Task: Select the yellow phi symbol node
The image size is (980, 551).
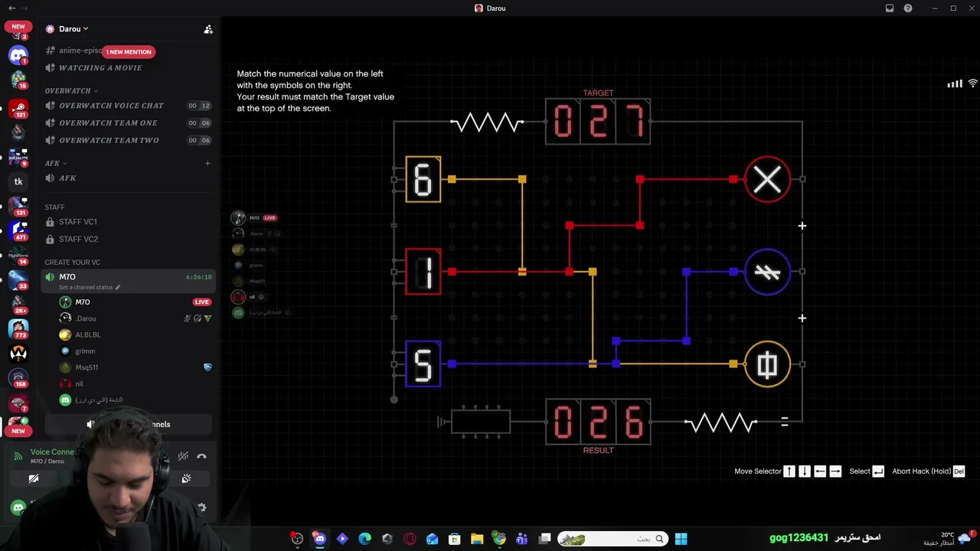Action: pos(767,364)
